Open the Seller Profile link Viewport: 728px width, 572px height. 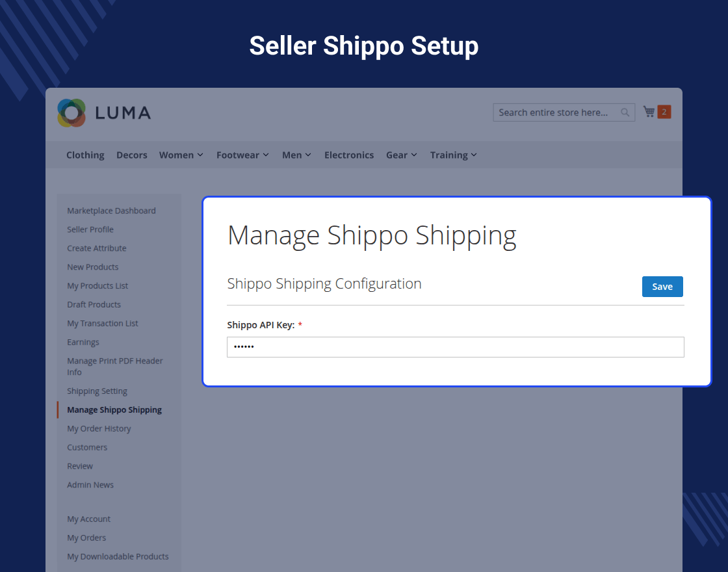coord(90,229)
